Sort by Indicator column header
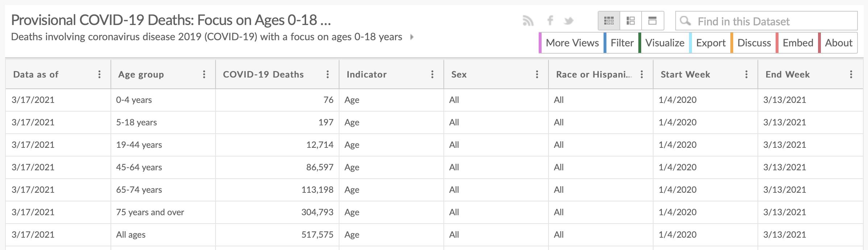 coord(367,74)
